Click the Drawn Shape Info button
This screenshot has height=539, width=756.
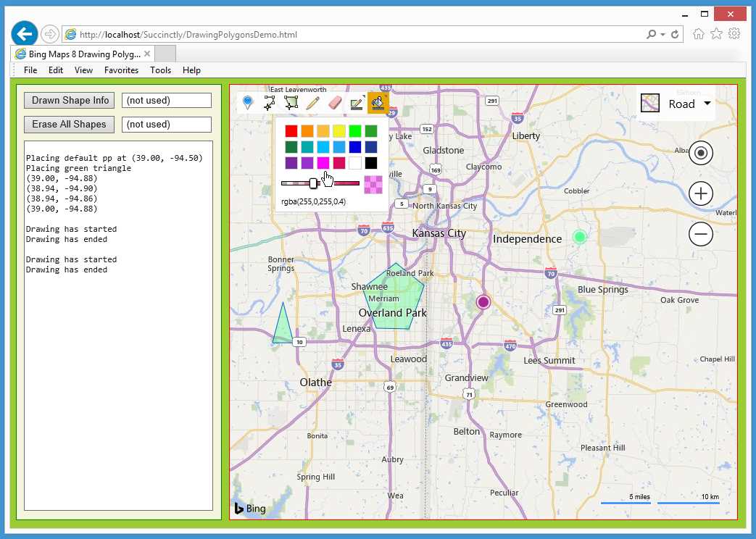(69, 100)
